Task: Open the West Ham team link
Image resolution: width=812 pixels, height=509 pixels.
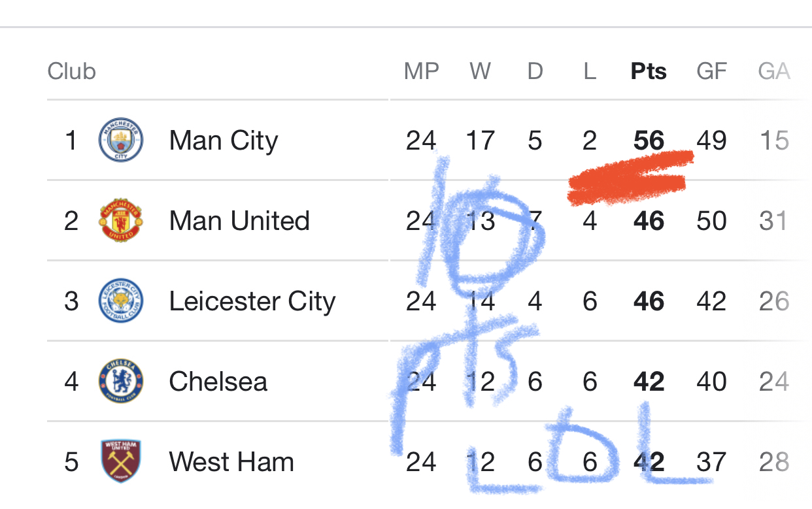Action: click(231, 462)
